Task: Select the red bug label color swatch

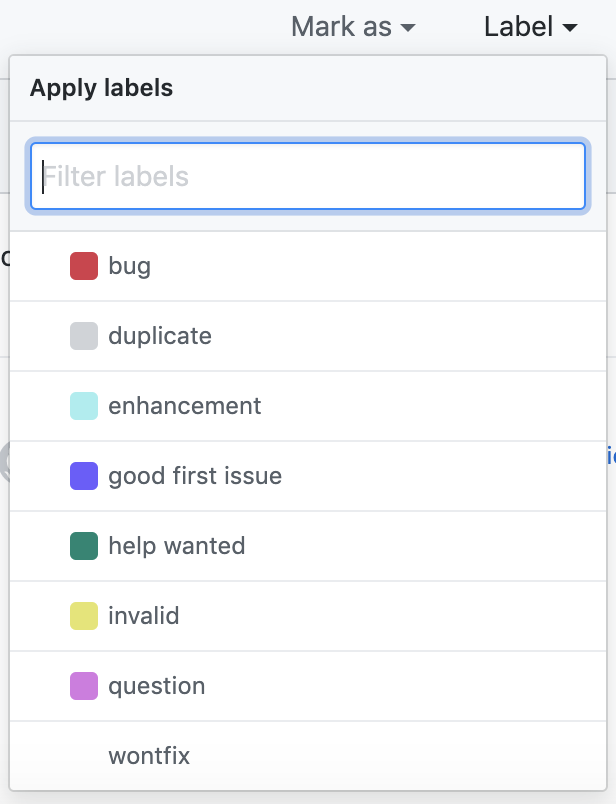Action: point(85,266)
